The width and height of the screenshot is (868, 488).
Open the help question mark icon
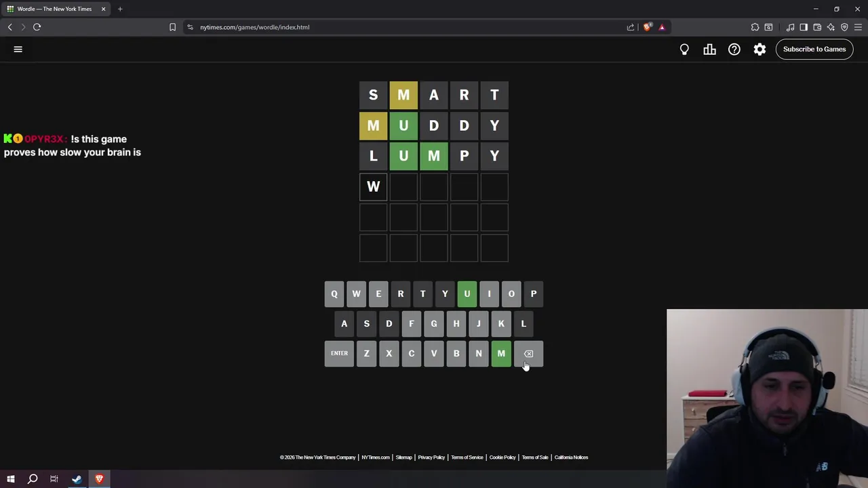click(734, 49)
